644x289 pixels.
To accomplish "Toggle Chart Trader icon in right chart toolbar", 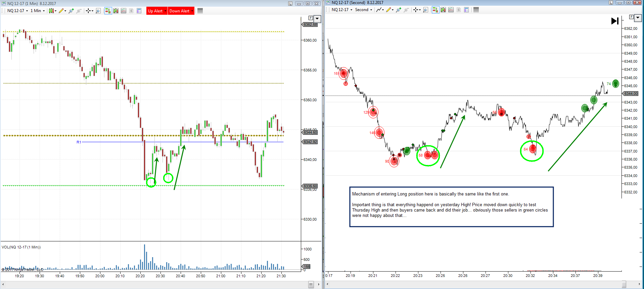I will (435, 10).
